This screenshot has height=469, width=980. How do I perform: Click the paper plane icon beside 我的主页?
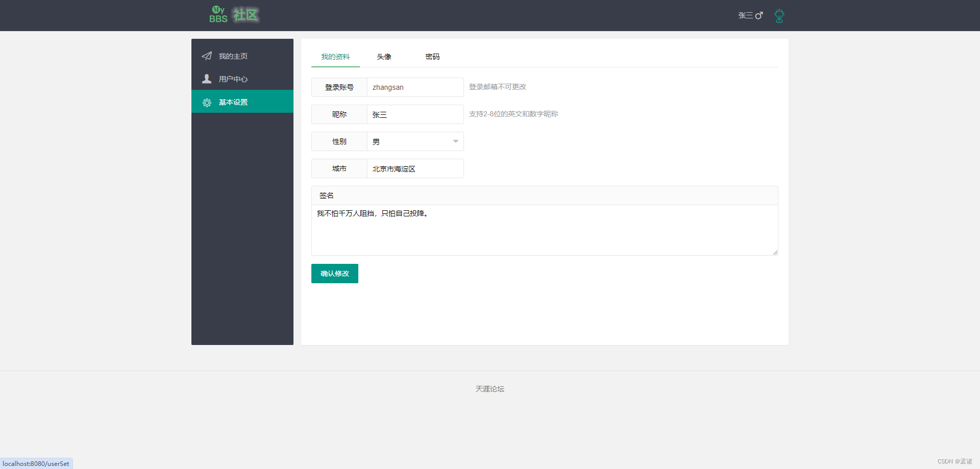pos(207,56)
